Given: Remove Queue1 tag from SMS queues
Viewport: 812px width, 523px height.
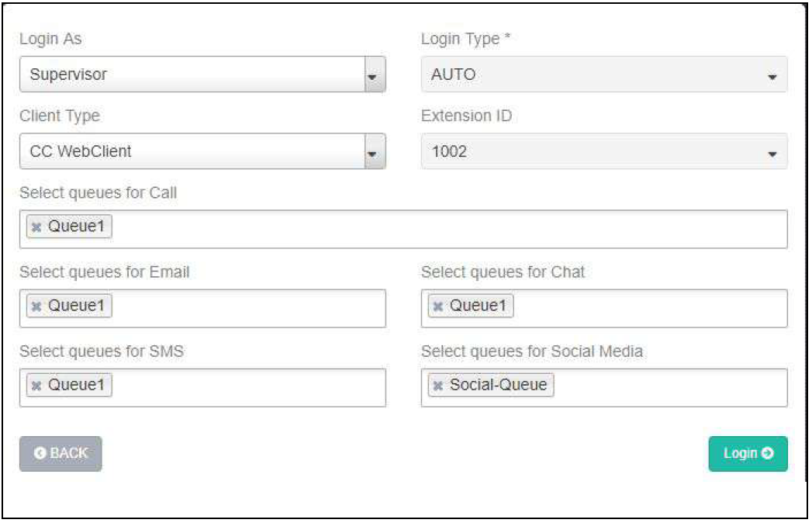Looking at the screenshot, I should [36, 386].
